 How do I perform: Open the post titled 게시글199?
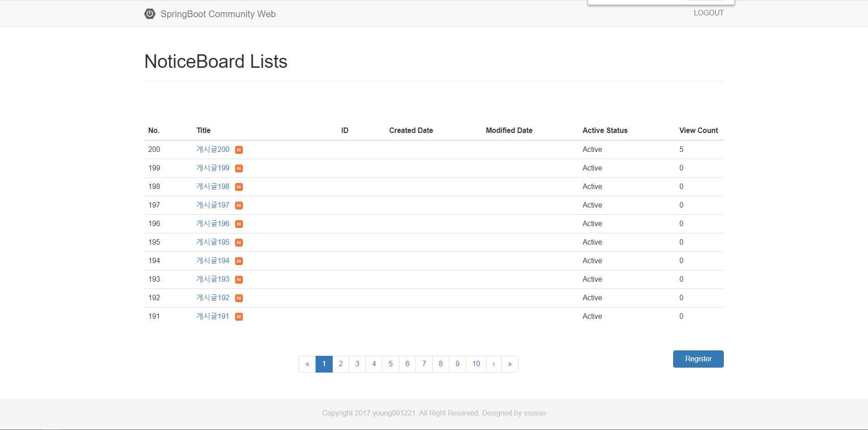213,168
